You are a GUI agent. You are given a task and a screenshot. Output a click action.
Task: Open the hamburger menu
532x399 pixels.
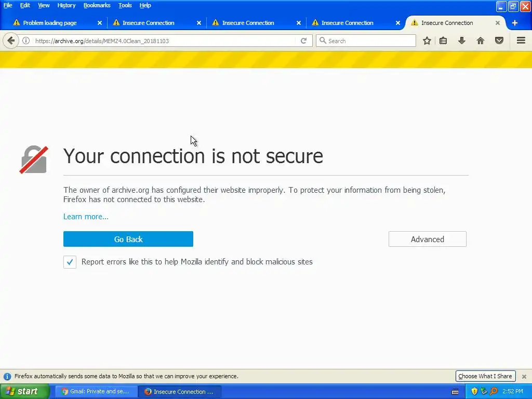click(x=521, y=41)
